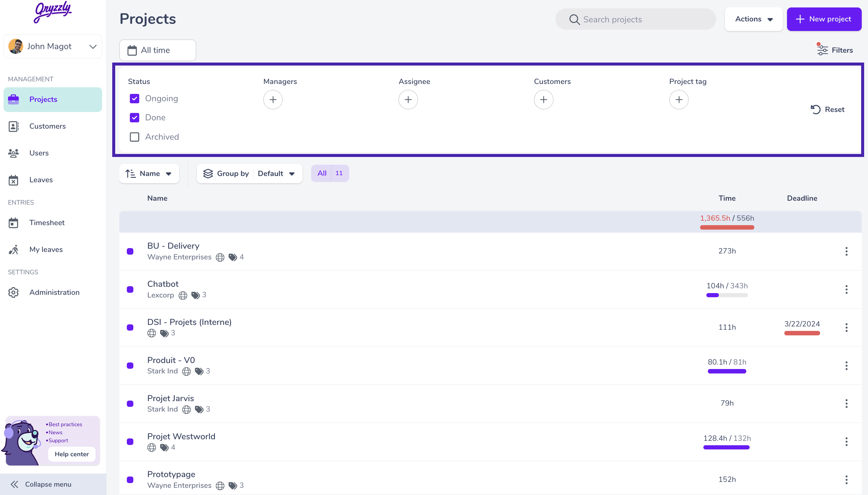Viewport: 868px width, 495px height.
Task: Open the Help center
Action: tap(72, 454)
